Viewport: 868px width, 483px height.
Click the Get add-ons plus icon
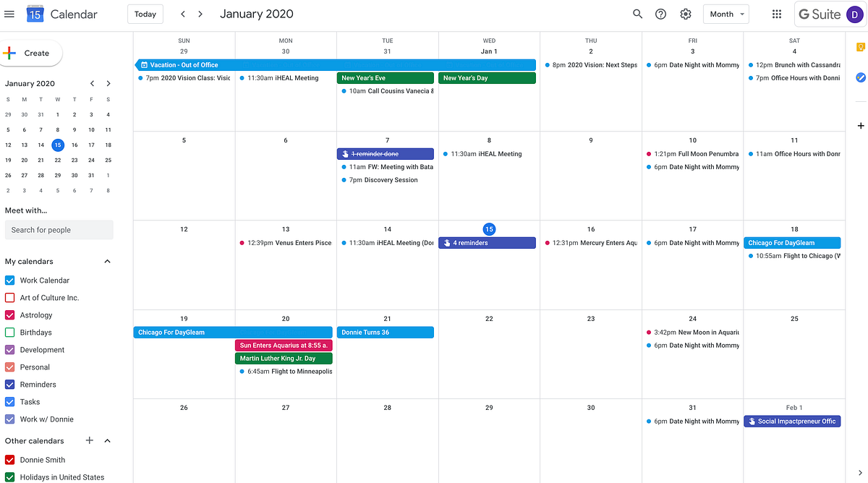tap(861, 125)
